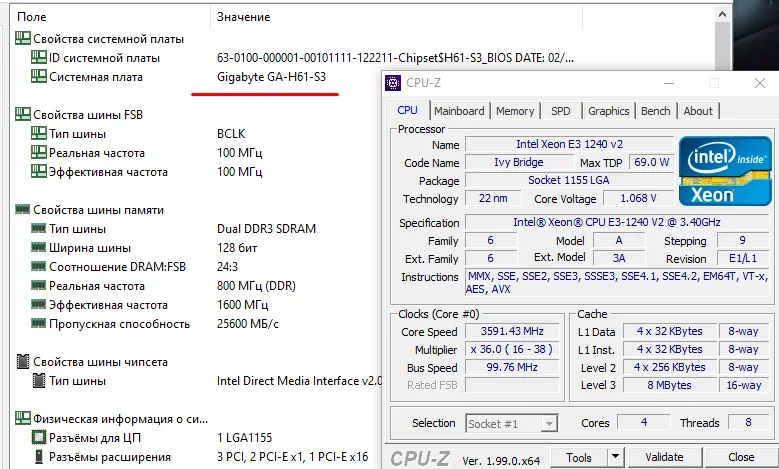Select the 25600 МБ/с bandwidth value
Viewport: 779px width, 469px height.
pyautogui.click(x=248, y=323)
